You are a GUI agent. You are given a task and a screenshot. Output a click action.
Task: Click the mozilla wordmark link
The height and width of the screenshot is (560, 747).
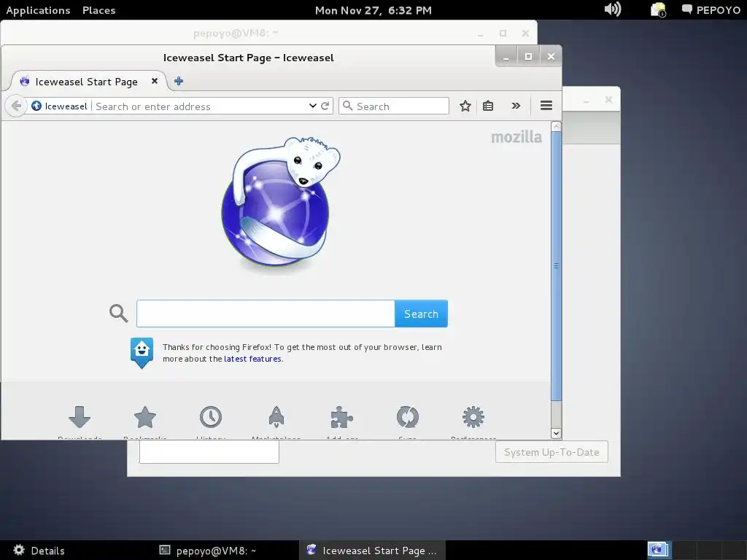point(516,137)
